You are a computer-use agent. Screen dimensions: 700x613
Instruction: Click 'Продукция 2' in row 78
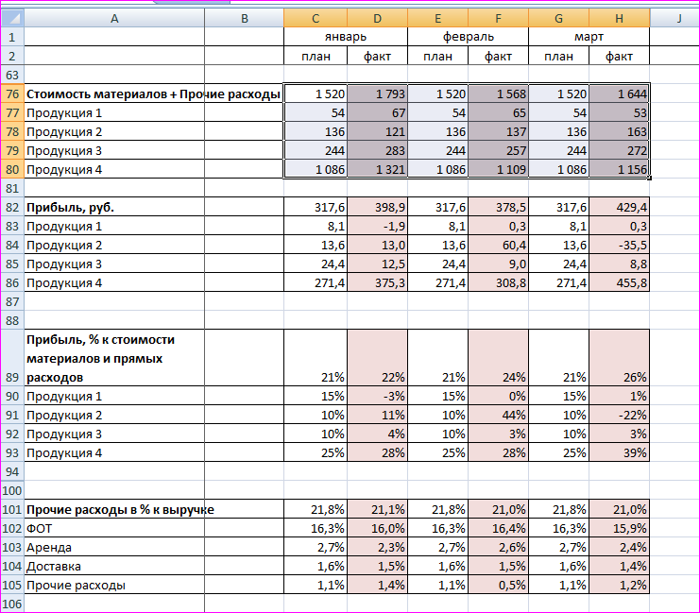[114, 131]
